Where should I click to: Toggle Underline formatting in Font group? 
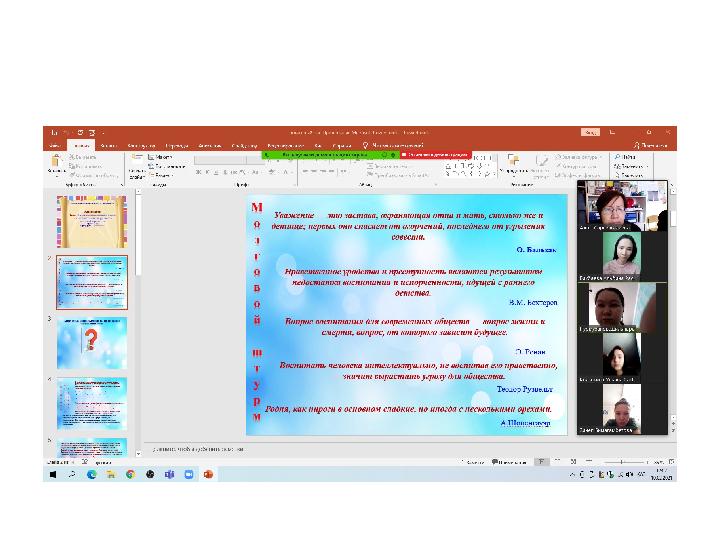(216, 172)
